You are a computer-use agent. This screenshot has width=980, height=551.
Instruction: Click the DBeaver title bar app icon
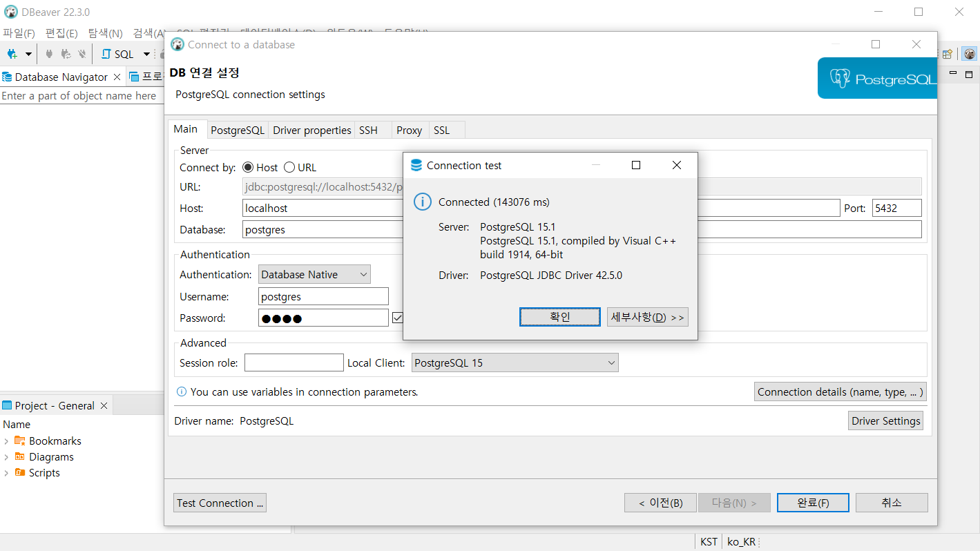(11, 12)
